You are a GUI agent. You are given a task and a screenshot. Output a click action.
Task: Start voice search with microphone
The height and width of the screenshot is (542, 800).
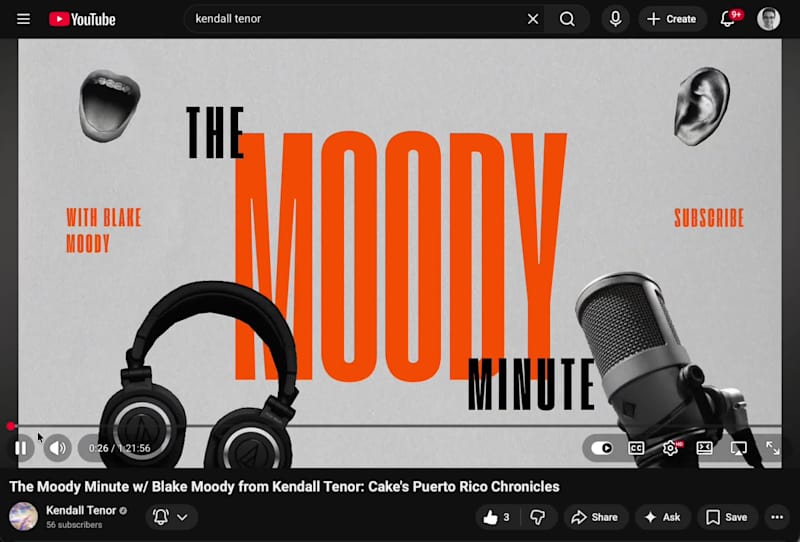[615, 19]
